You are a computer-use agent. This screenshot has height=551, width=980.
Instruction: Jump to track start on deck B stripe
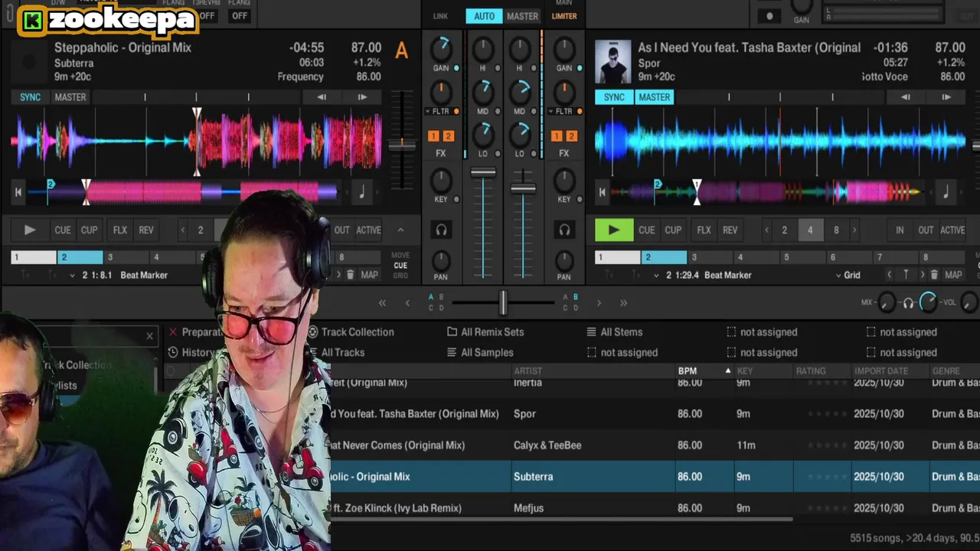(603, 192)
